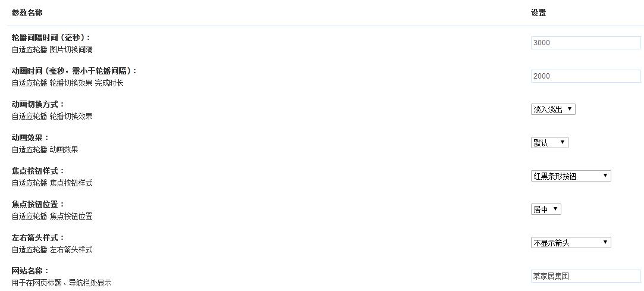The image size is (644, 291).
Task: Click the description 用于在网页标题、导航栏处显示
Action: tap(62, 283)
